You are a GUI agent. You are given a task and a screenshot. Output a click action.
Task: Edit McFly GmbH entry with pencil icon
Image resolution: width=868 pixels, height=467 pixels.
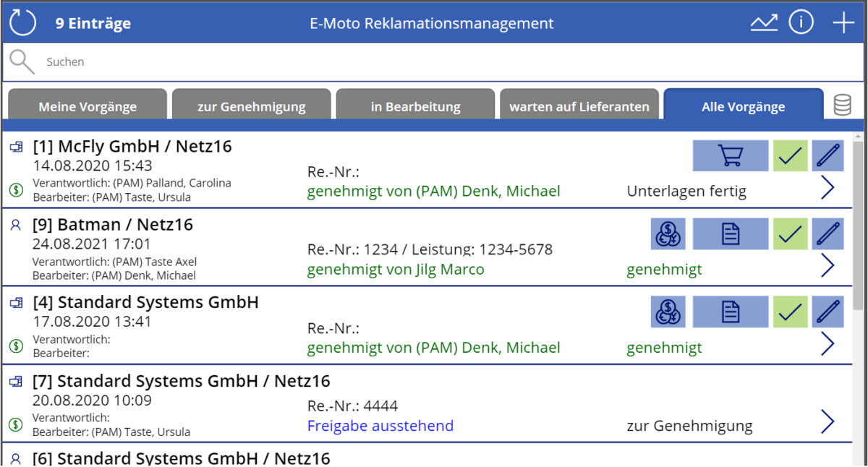[x=828, y=156]
